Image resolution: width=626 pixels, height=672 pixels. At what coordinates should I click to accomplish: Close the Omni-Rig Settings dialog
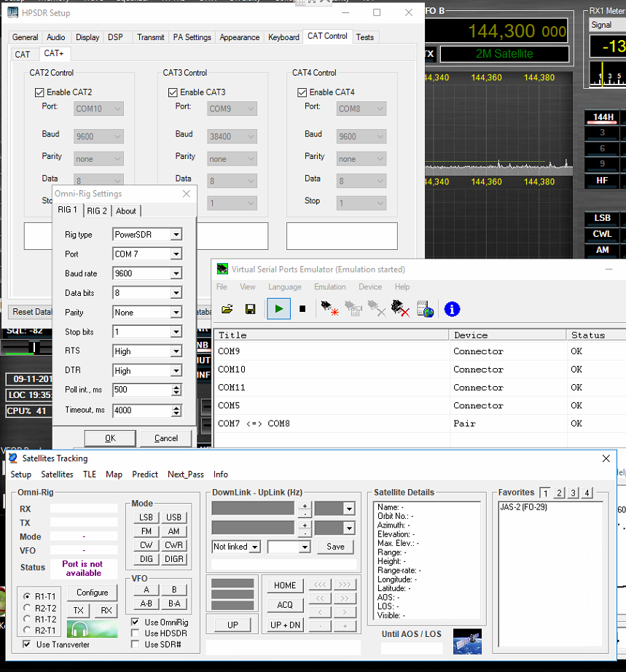tap(187, 194)
